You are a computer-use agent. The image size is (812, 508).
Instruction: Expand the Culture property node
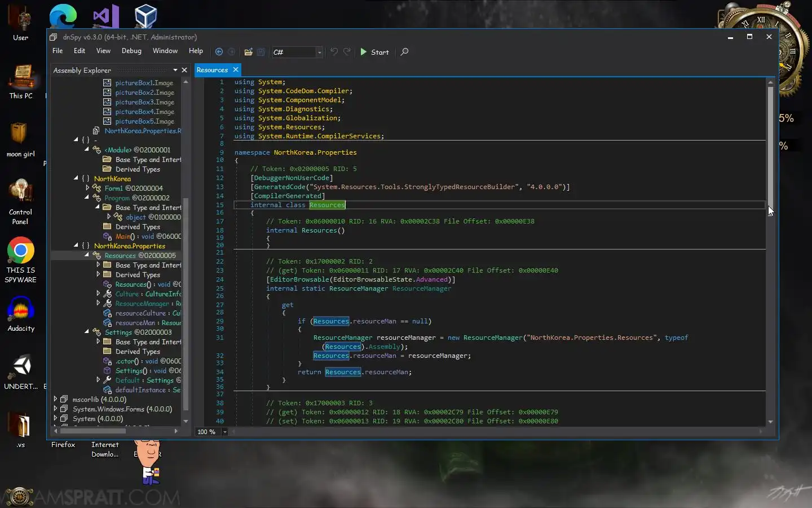pyautogui.click(x=98, y=294)
